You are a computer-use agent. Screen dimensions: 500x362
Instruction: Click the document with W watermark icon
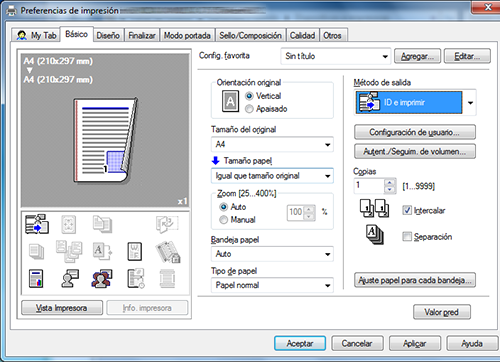pyautogui.click(x=135, y=251)
